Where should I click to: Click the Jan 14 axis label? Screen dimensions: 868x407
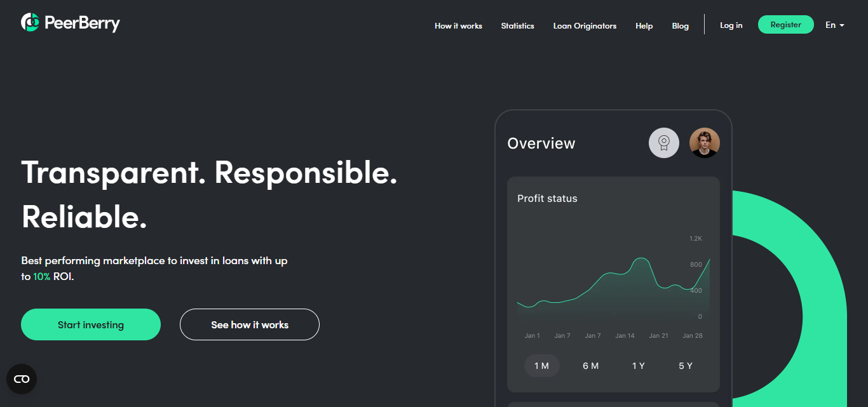click(x=625, y=335)
